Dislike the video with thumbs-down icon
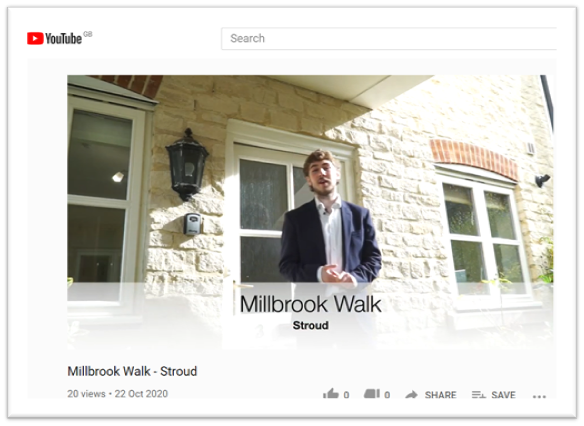 372,394
